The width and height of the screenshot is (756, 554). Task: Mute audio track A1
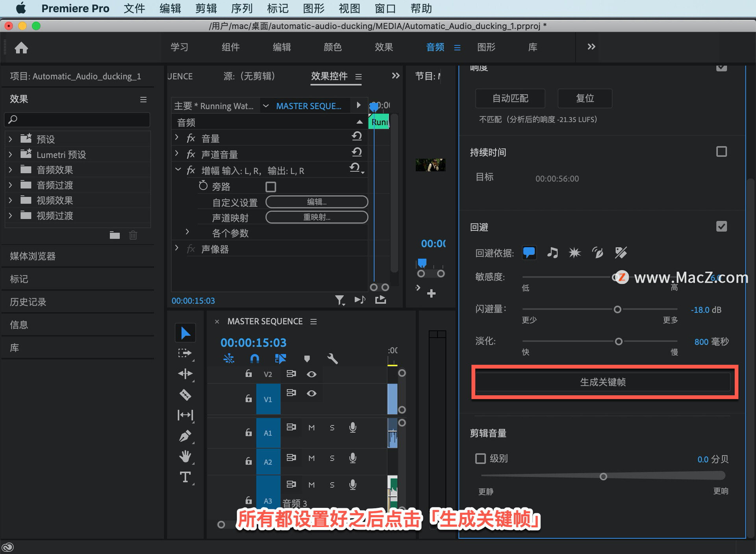(x=311, y=428)
